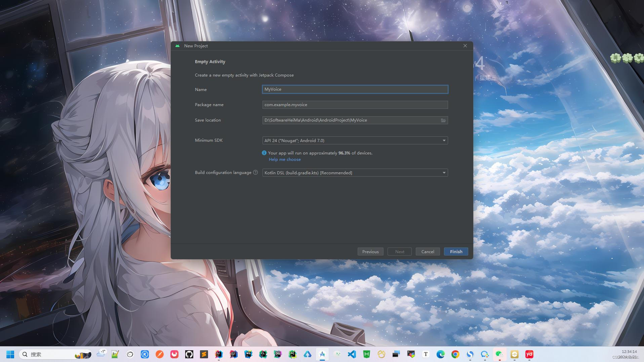
Task: Click the Finish button
Action: 456,252
